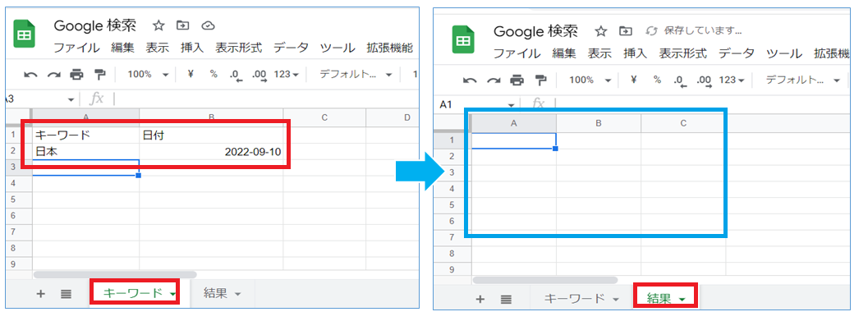This screenshot has height=321, width=868.
Task: Undo the last action in the right window
Action: point(470,80)
